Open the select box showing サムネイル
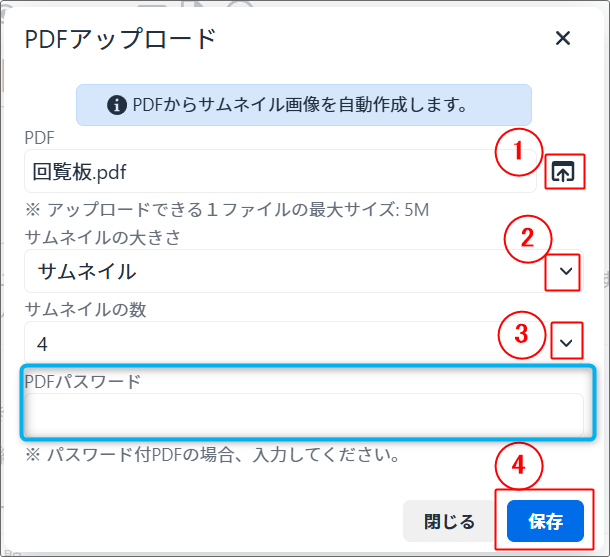This screenshot has width=610, height=557. click(280, 271)
